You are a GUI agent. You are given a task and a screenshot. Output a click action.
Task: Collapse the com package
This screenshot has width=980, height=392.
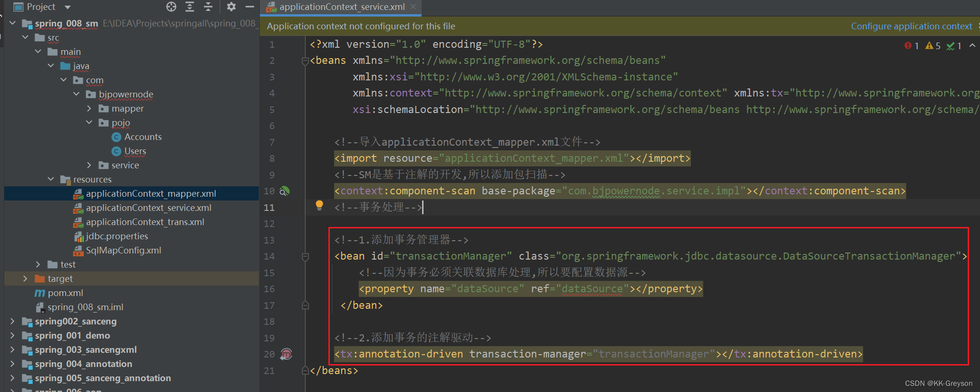[64, 80]
